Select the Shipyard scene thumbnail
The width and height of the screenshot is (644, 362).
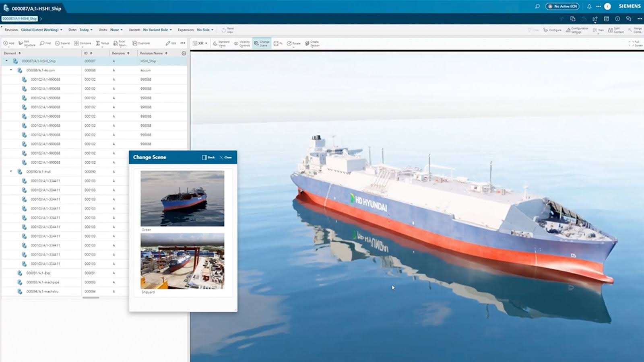pos(182,261)
